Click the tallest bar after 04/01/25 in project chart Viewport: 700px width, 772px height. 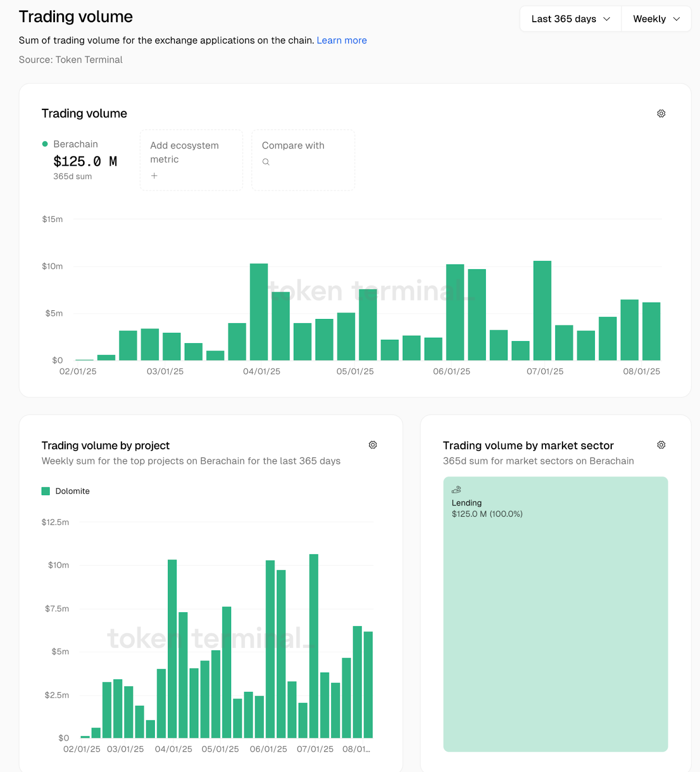tap(172, 648)
